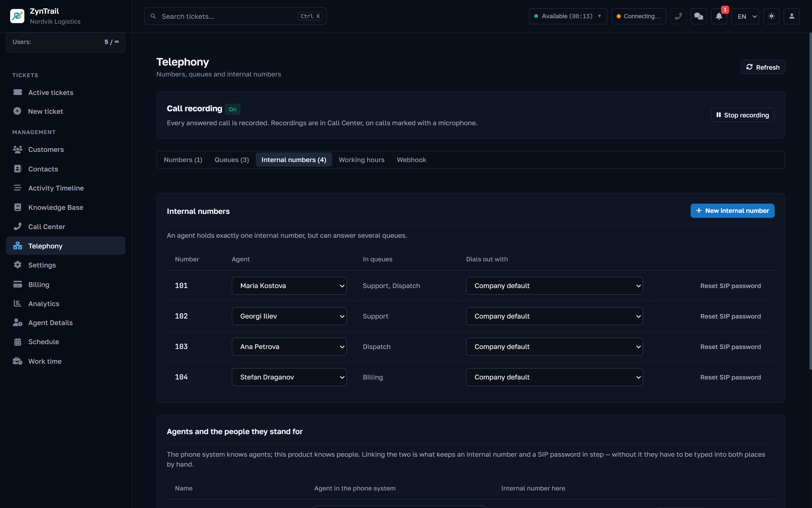Click Stop recording button
Viewport: 812px width, 508px height.
[742, 115]
